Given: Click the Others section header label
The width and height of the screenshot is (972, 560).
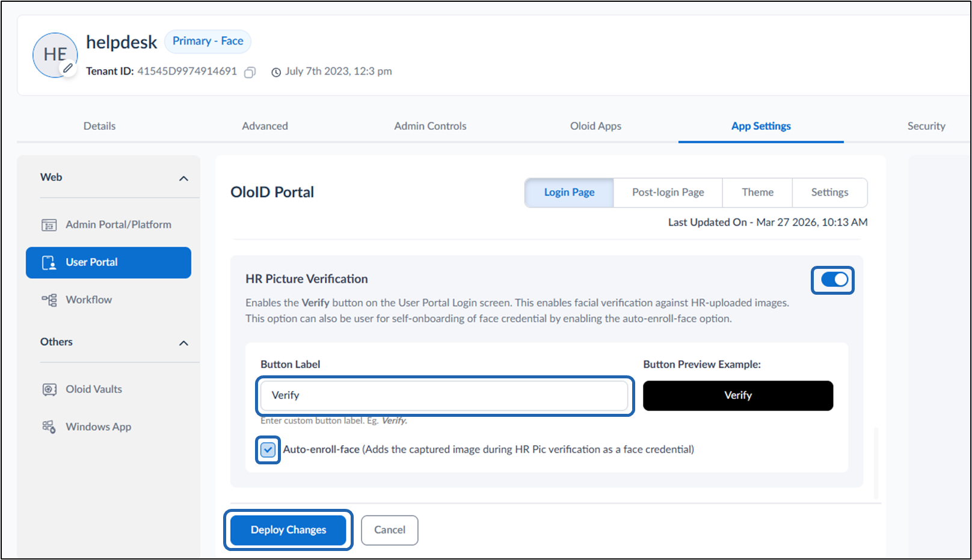Looking at the screenshot, I should [x=57, y=342].
